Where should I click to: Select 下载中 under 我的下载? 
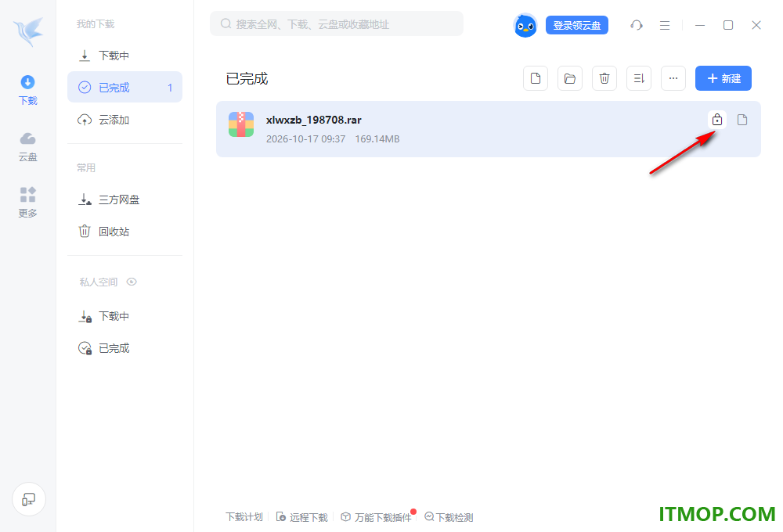coord(124,56)
